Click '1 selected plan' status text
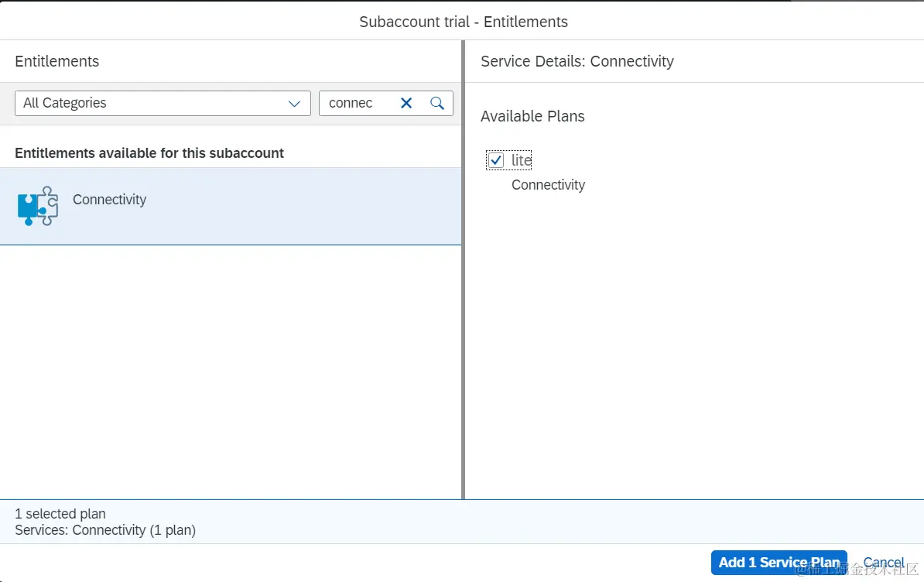924x582 pixels. (x=60, y=514)
